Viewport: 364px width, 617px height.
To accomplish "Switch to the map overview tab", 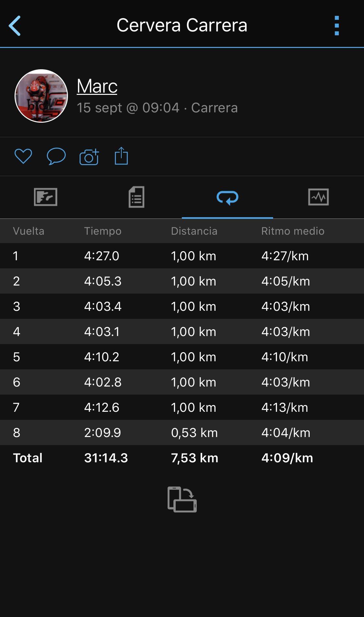I will click(46, 197).
